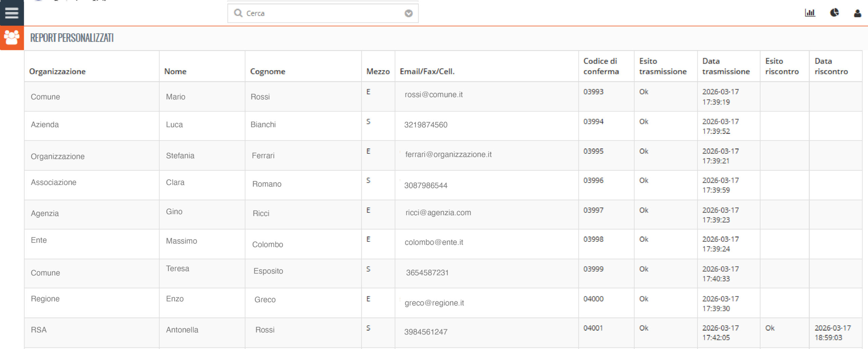868x349 pixels.
Task: Open the bar chart statistics icon
Action: click(x=810, y=13)
